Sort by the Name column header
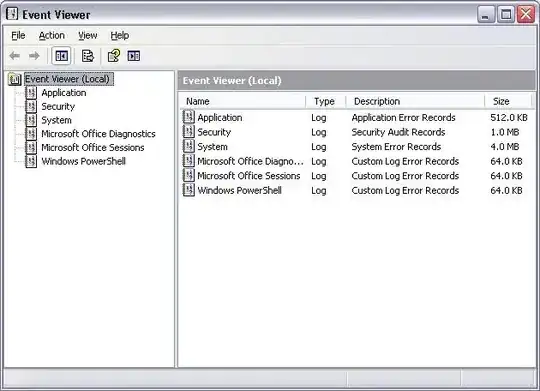Viewport: 540px width, 391px height. (x=242, y=101)
